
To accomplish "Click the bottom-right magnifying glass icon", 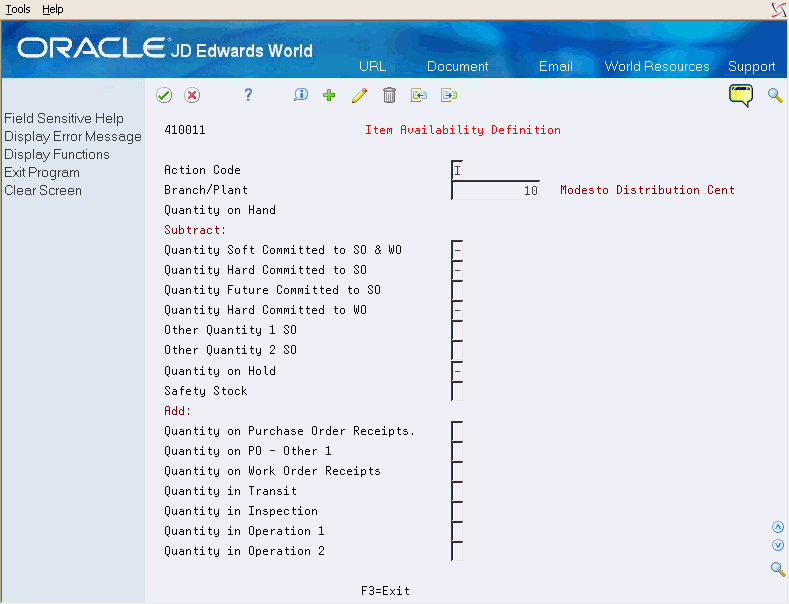I will click(x=778, y=569).
